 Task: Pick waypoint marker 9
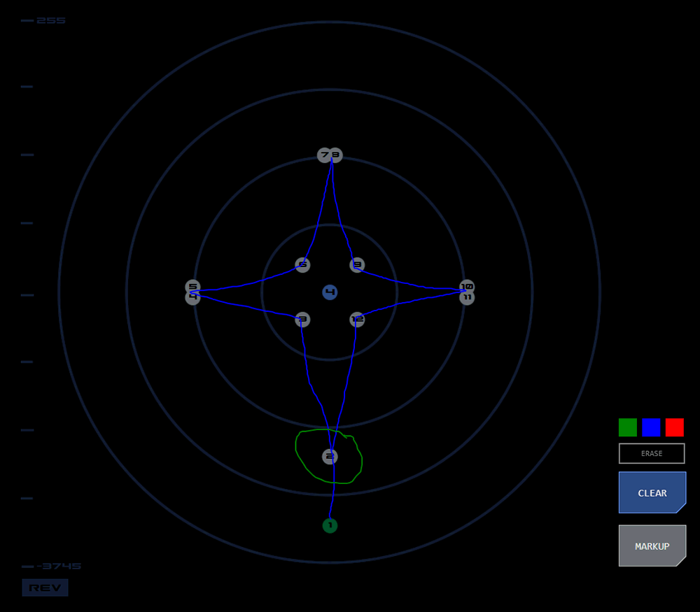[357, 265]
